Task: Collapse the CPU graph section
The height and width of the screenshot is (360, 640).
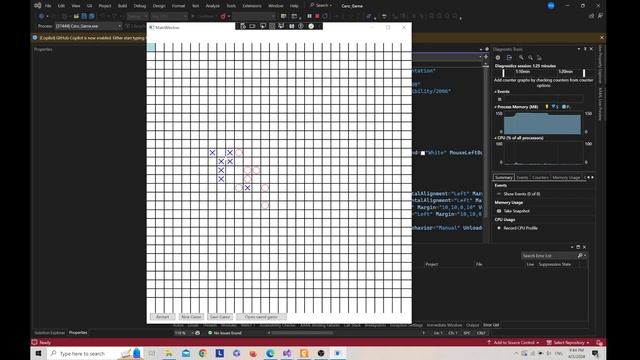Action: point(496,138)
